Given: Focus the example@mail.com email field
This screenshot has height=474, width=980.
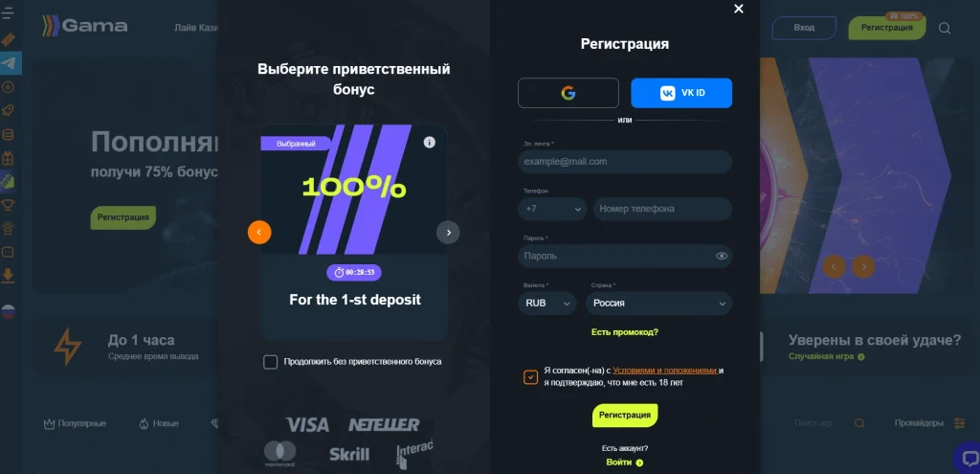Looking at the screenshot, I should coord(625,161).
